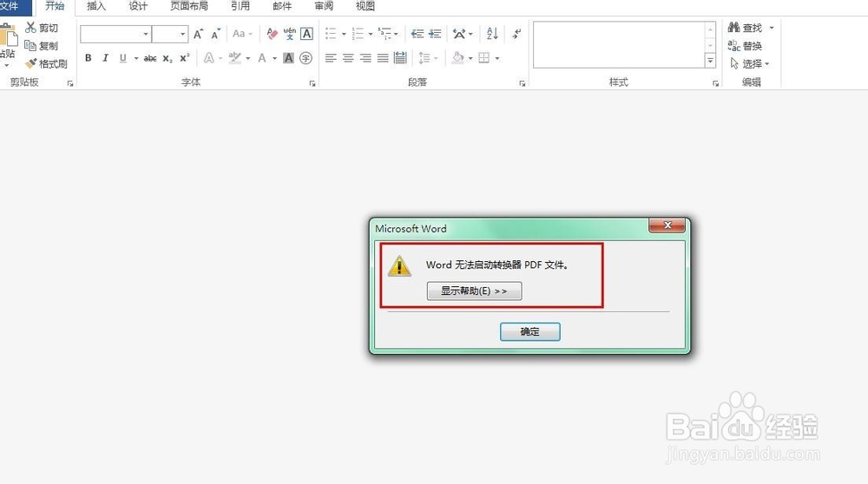Justify paragraph text

click(x=383, y=58)
